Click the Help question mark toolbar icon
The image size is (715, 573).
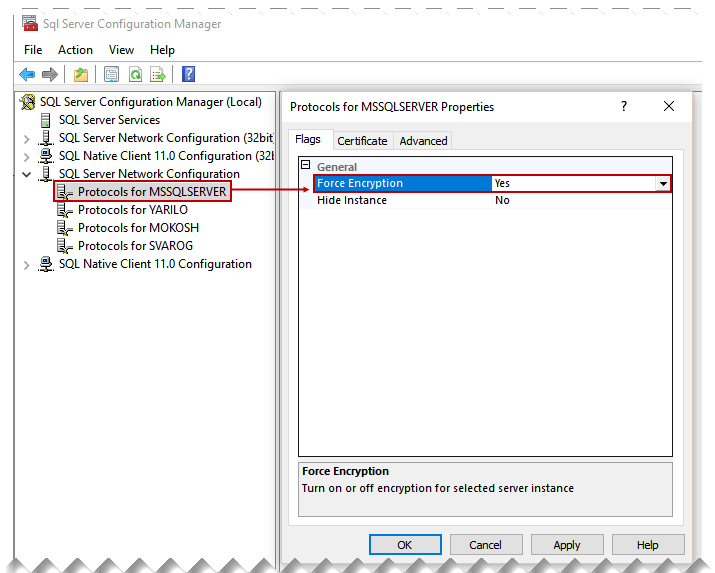tap(188, 74)
